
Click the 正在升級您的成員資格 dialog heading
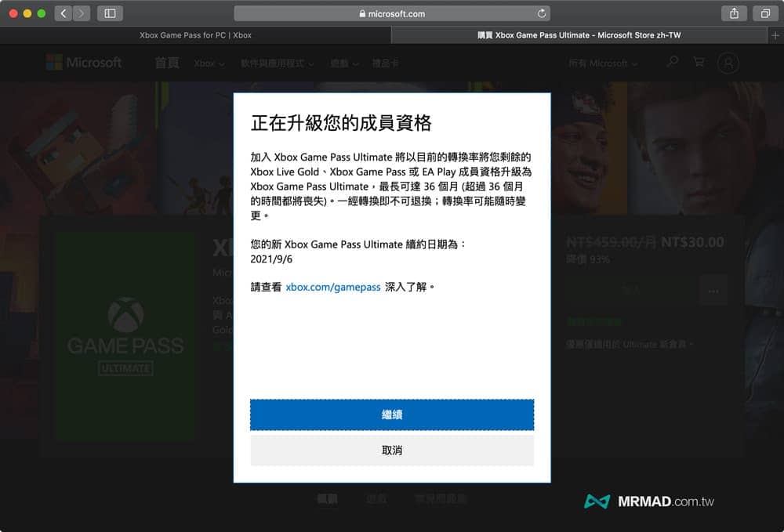click(x=341, y=123)
